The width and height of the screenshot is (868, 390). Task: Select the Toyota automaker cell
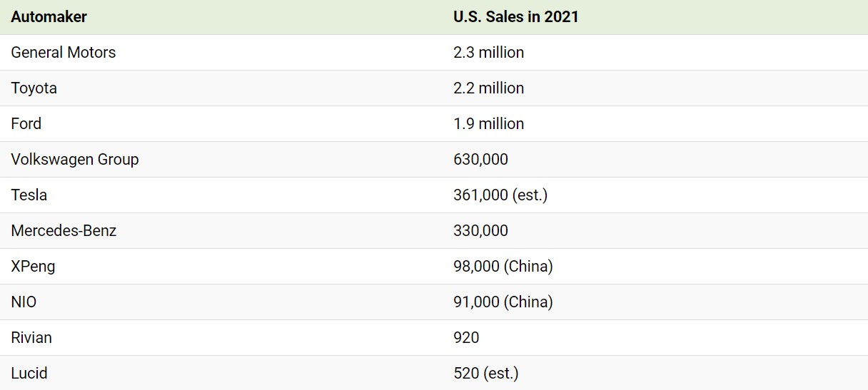pos(34,88)
